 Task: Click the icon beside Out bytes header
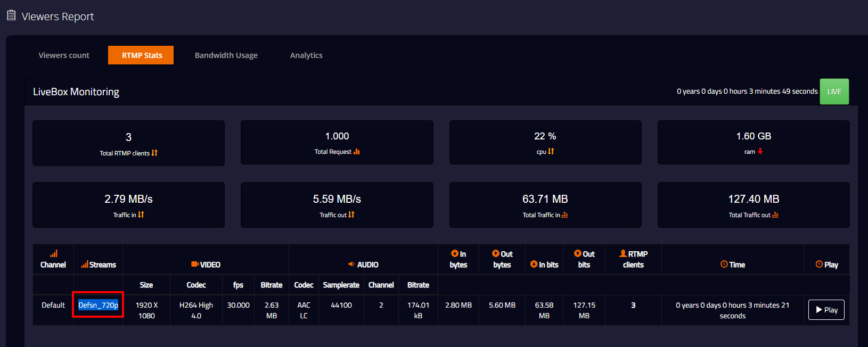pos(496,253)
